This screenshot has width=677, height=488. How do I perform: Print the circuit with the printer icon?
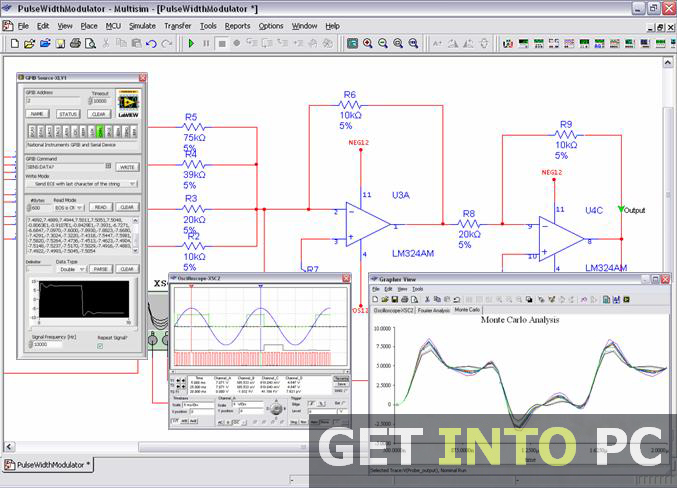tap(76, 43)
